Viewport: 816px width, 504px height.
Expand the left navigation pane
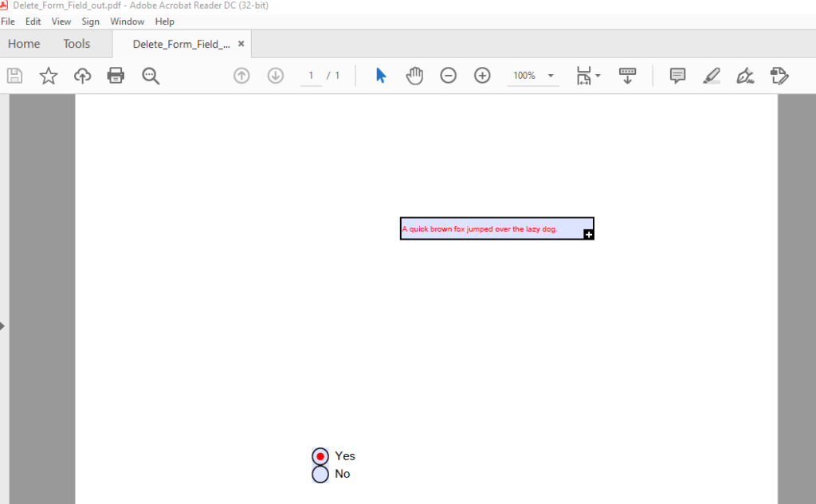[x=3, y=326]
